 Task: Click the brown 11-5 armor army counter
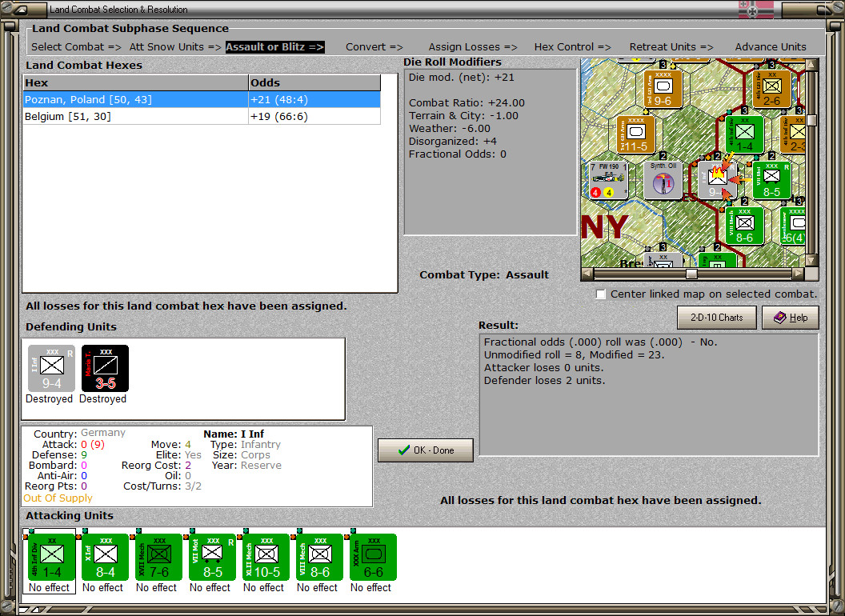tap(636, 134)
